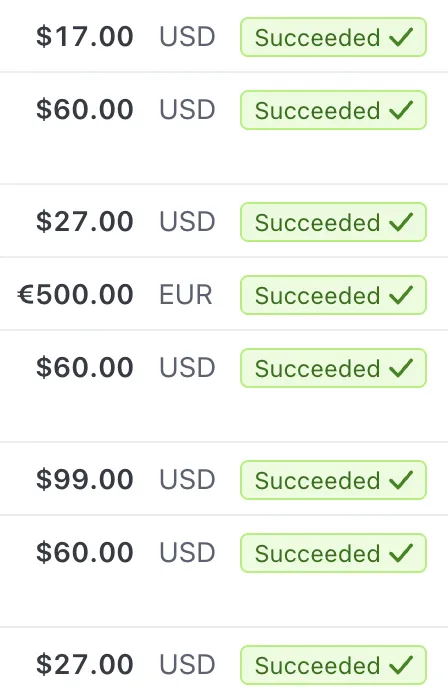This screenshot has width=448, height=698.
Task: Open the $17.00 payment amount
Action: click(x=85, y=37)
